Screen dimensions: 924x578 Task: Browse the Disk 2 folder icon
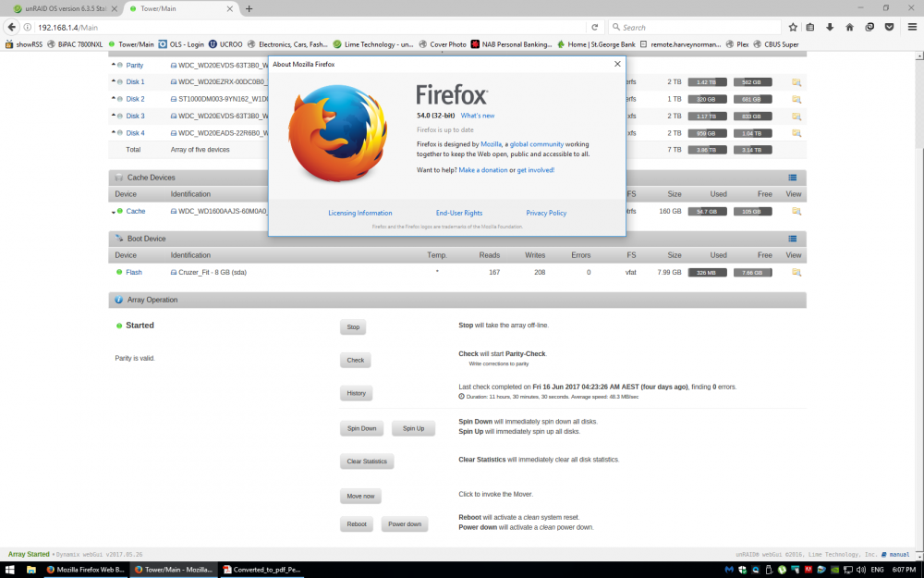(x=796, y=99)
